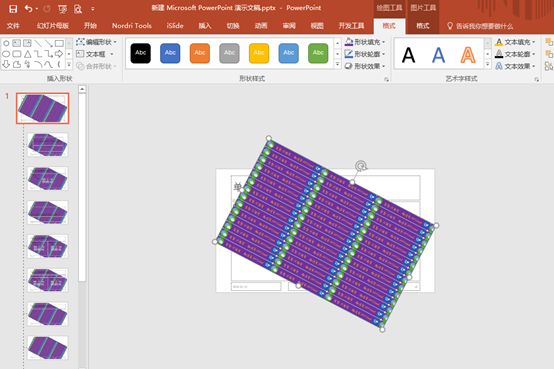This screenshot has height=369, width=554.
Task: Click the rotation handle above the purple picture
Action: click(361, 166)
